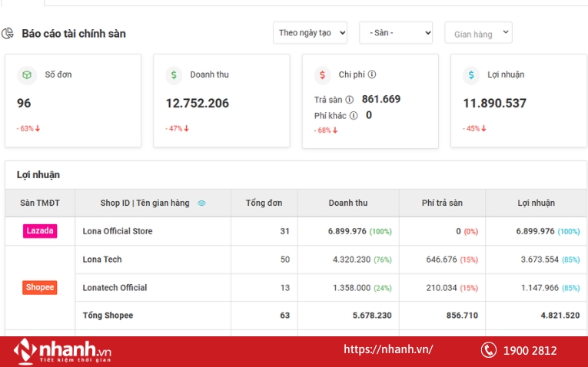The height and width of the screenshot is (367, 588).
Task: Click the Sàn TMĐT column header
Action: pyautogui.click(x=40, y=203)
